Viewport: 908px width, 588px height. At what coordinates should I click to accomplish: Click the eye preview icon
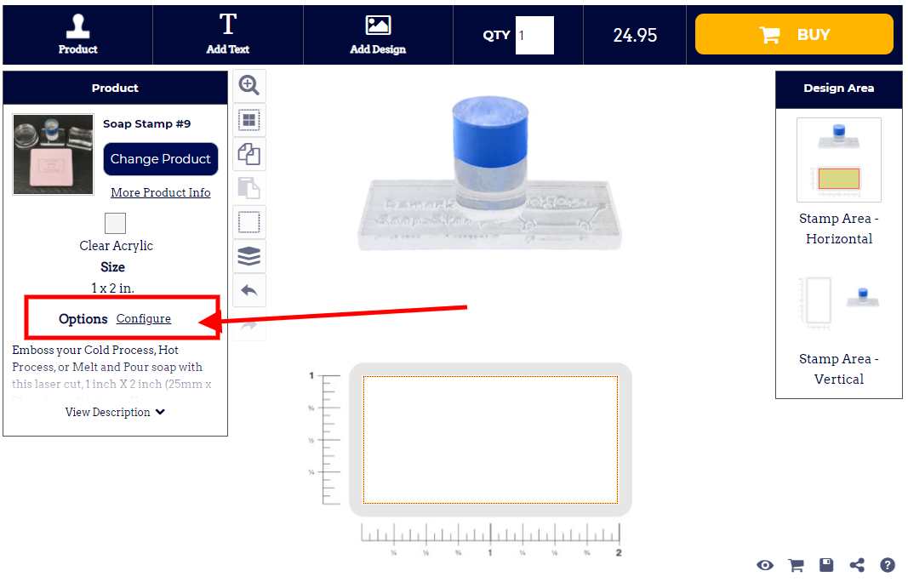(764, 565)
